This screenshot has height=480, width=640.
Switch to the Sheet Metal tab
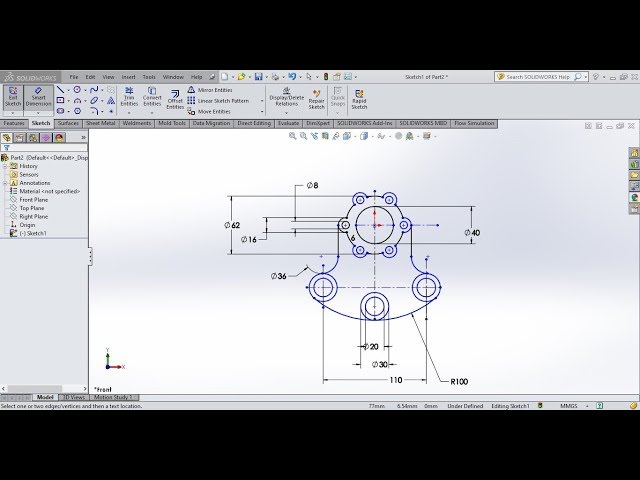coord(100,123)
